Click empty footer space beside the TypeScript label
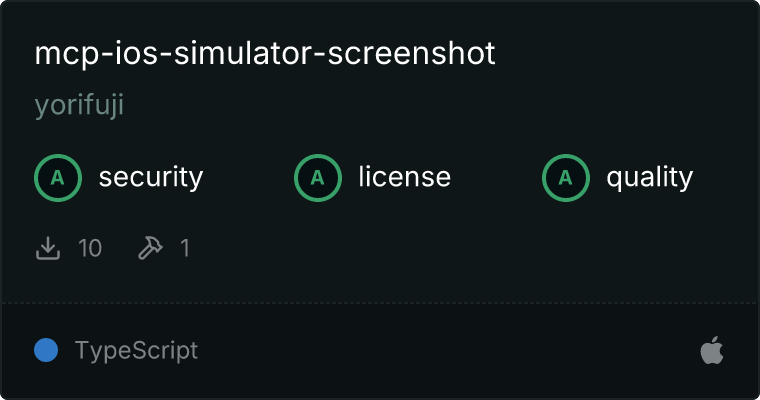The image size is (760, 400). pos(436,350)
